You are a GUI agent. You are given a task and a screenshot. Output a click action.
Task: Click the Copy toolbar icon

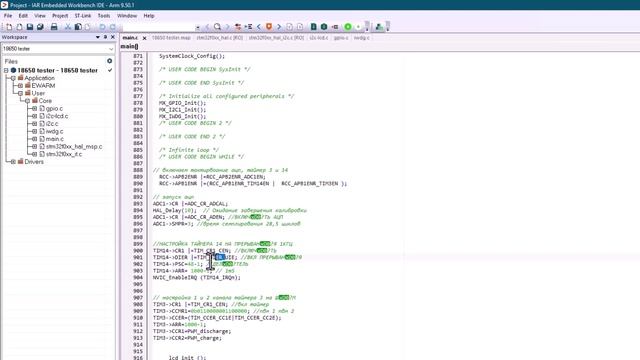(x=78, y=27)
